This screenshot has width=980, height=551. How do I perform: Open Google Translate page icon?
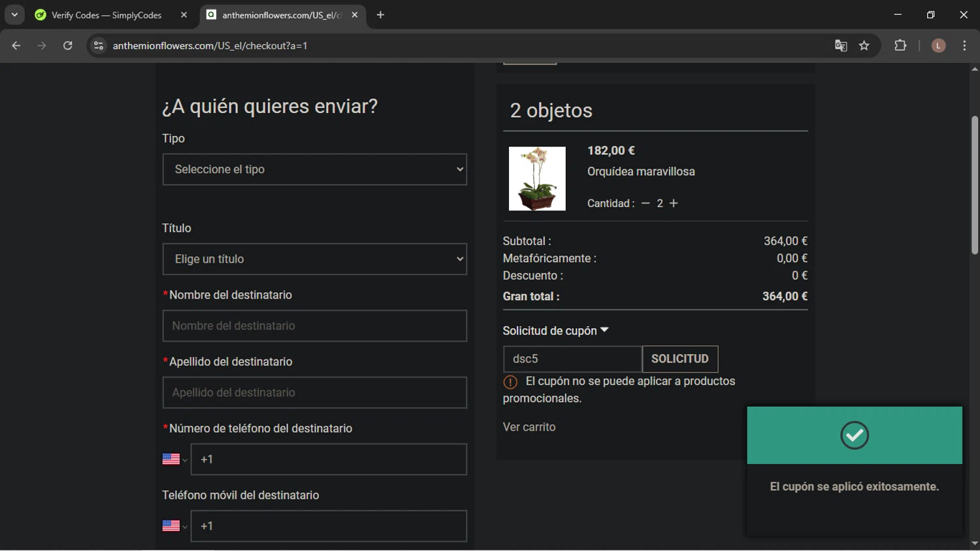tap(841, 46)
